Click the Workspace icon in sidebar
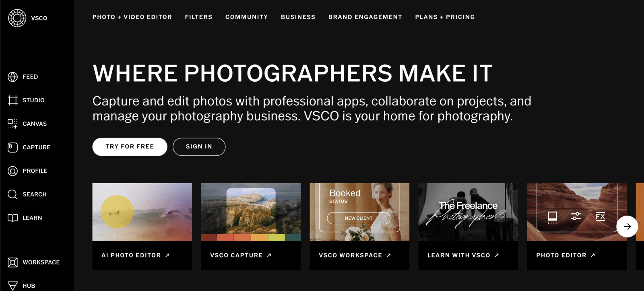This screenshot has width=644, height=291. point(13,262)
